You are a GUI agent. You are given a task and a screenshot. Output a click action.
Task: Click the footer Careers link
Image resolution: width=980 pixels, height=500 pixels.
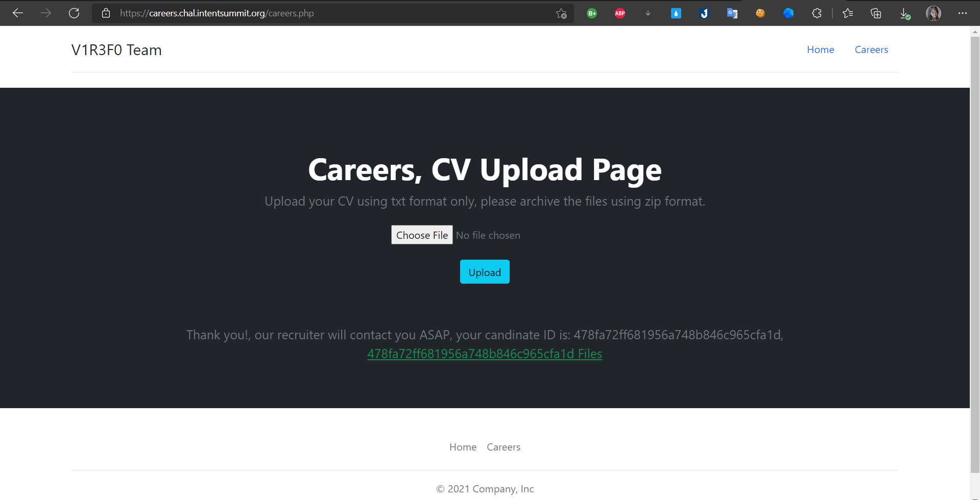(x=504, y=447)
